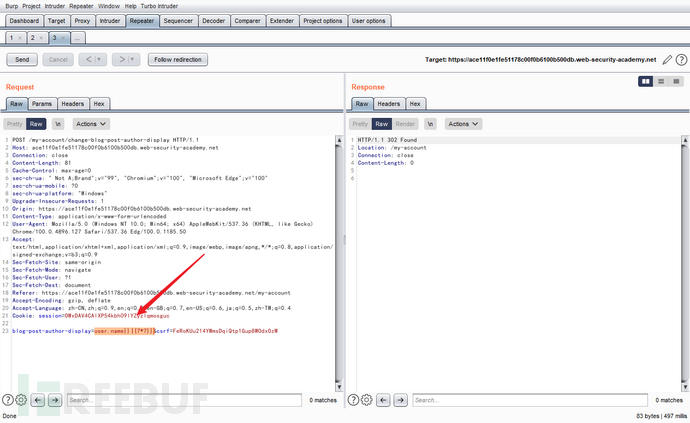690x423 pixels.
Task: Click response pane vertical scrollbar
Action: point(685,263)
